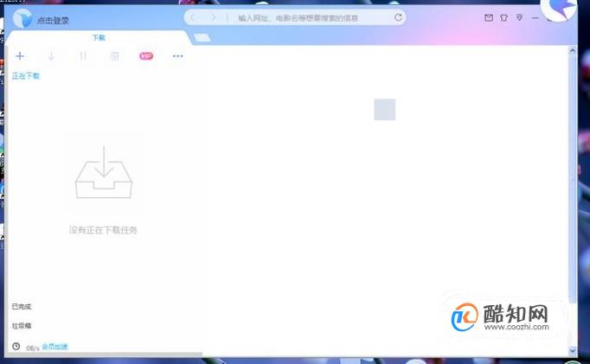This screenshot has width=590, height=364.
Task: Open the 会员加速 link
Action: tap(55, 347)
